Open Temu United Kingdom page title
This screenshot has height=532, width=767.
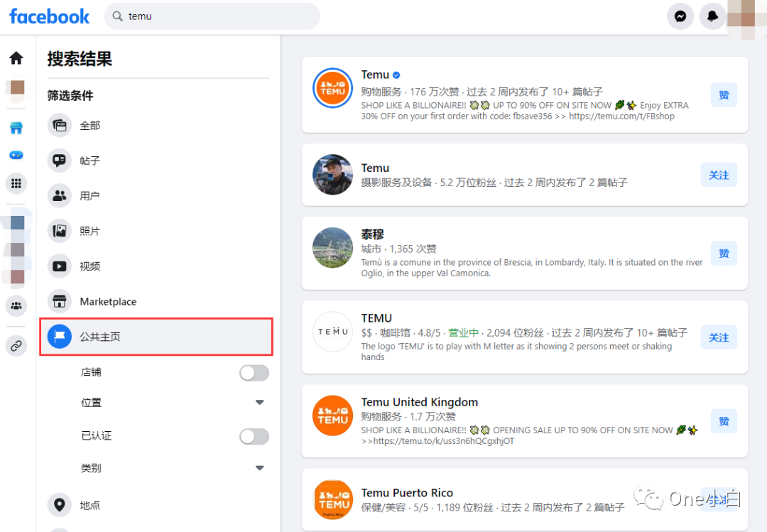420,402
